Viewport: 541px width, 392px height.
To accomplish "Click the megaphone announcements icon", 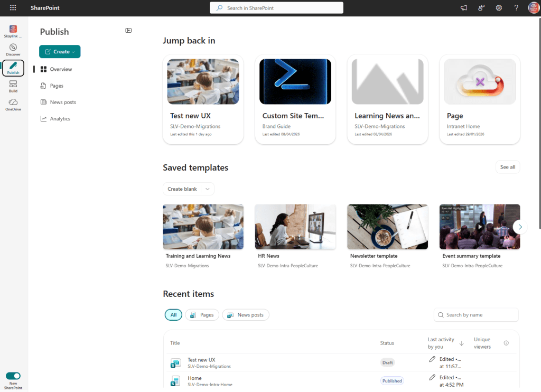I will pyautogui.click(x=464, y=8).
